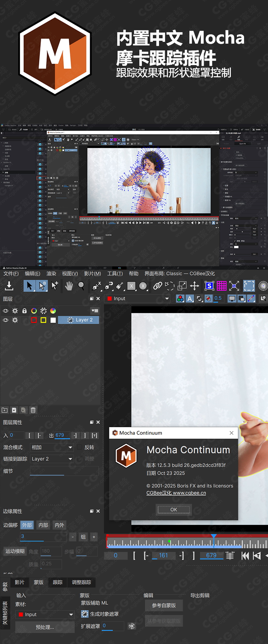
Task: Select the move crosshair tool
Action: pyautogui.click(x=194, y=286)
